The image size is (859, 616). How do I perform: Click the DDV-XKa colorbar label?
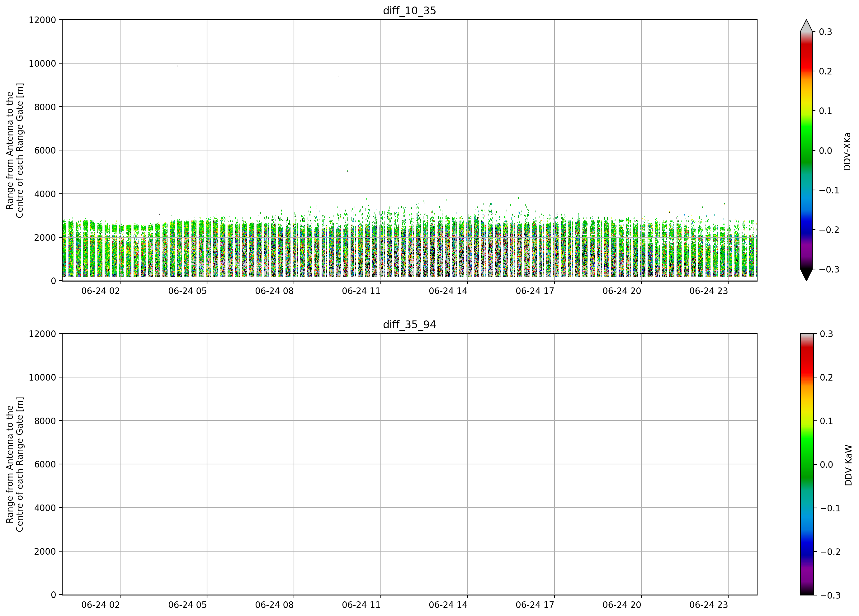coord(847,151)
